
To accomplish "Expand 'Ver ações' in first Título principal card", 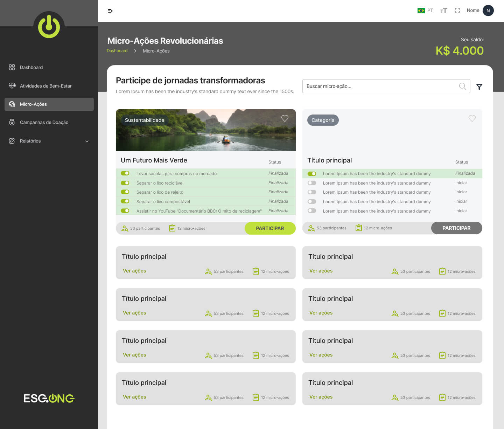I will [x=134, y=271].
